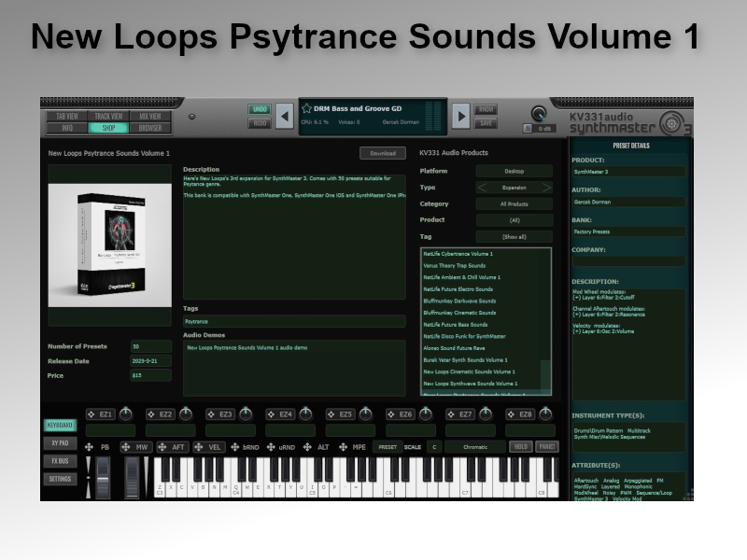This screenshot has height=560, width=747.
Task: Click the REDO button
Action: 260,123
